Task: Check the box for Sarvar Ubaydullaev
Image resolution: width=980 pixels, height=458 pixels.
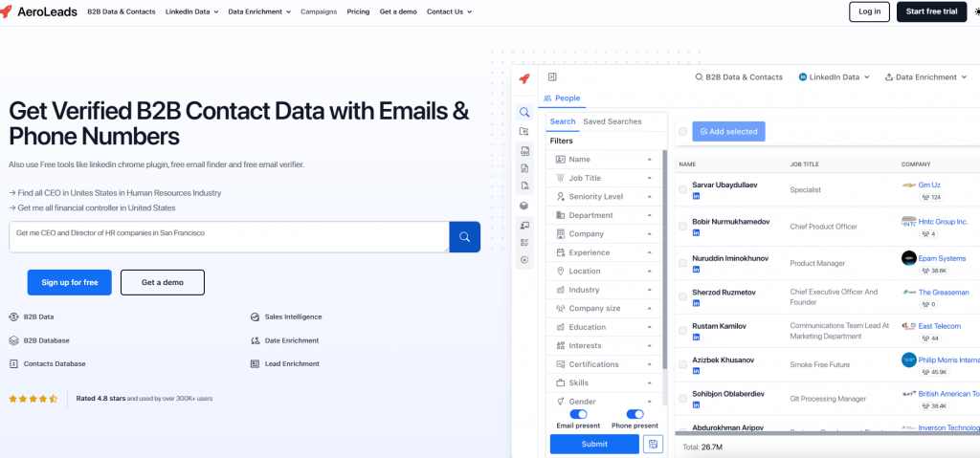Action: click(x=682, y=189)
